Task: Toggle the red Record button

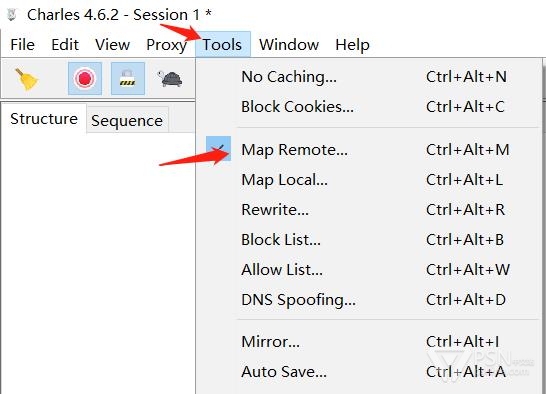Action: pos(85,78)
